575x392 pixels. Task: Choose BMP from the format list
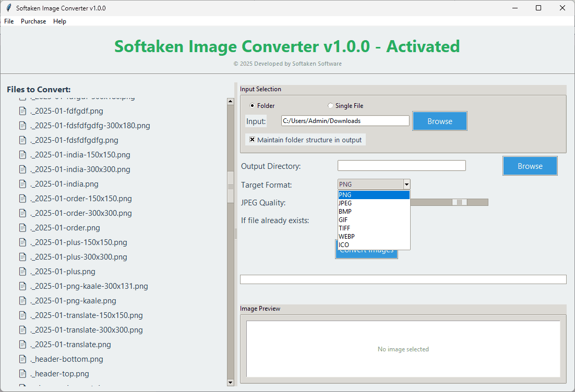374,212
